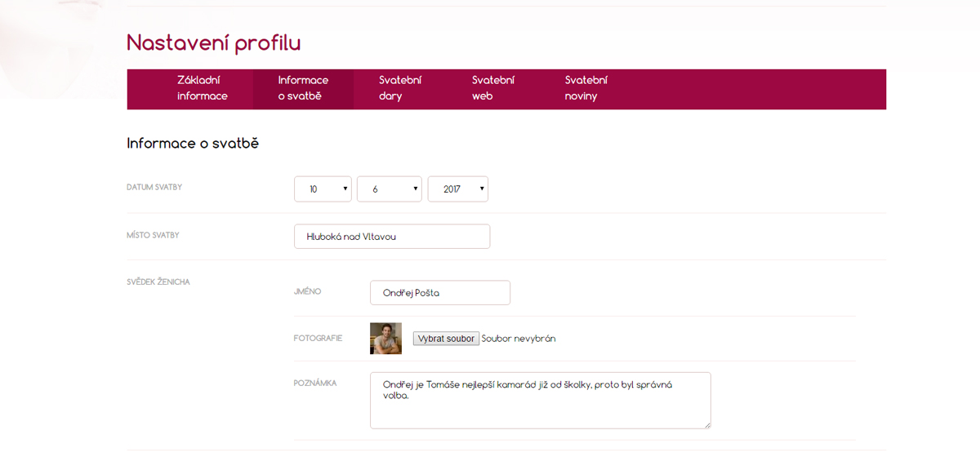Image resolution: width=980 pixels, height=457 pixels.
Task: Expand the wedding day dropdown showing 10
Action: click(x=323, y=189)
